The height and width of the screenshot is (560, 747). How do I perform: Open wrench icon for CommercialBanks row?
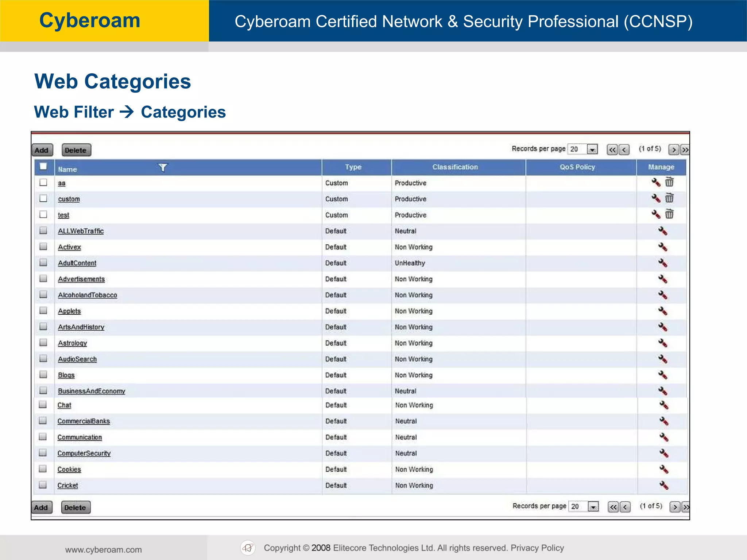click(x=664, y=421)
